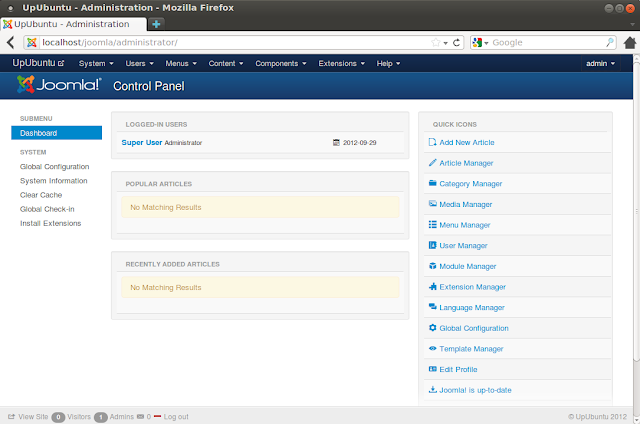The width and height of the screenshot is (640, 424).
Task: Click the Category Manager folder icon
Action: 433,183
